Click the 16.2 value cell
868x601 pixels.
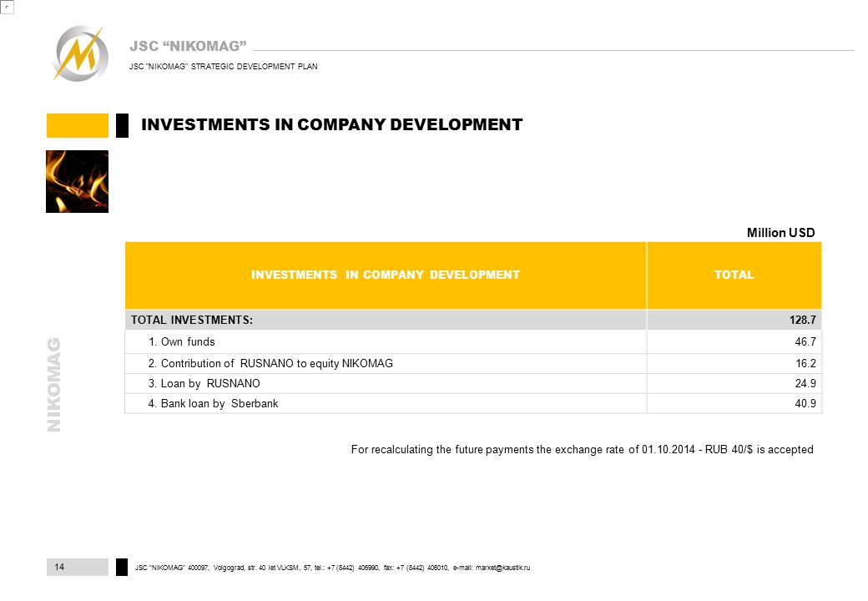click(x=734, y=364)
